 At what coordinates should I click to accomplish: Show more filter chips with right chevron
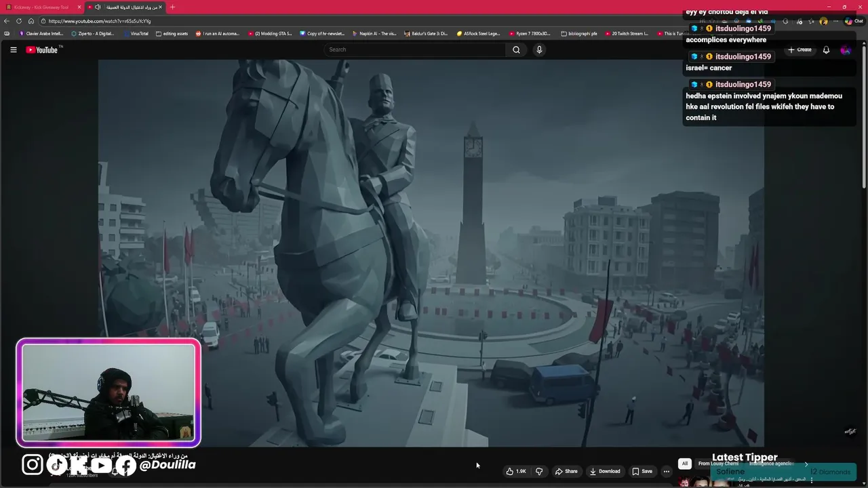point(806,464)
